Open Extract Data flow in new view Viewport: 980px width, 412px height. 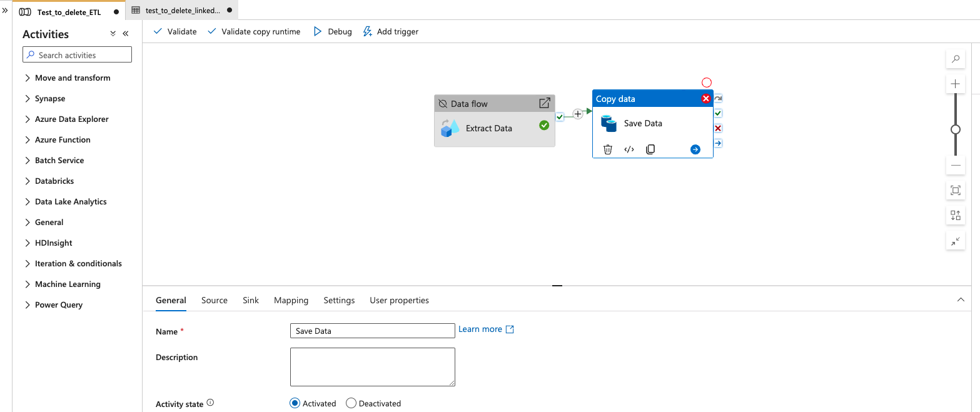(545, 103)
